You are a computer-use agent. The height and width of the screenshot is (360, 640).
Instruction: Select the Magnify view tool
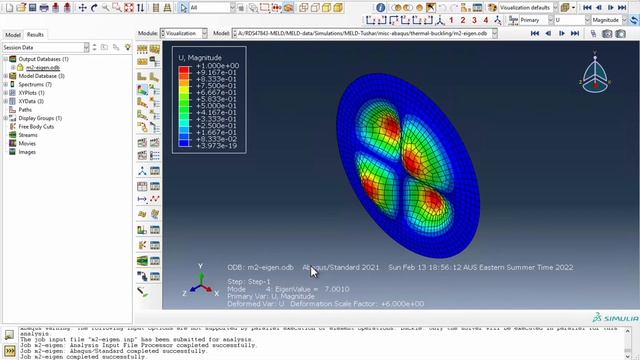(106, 7)
